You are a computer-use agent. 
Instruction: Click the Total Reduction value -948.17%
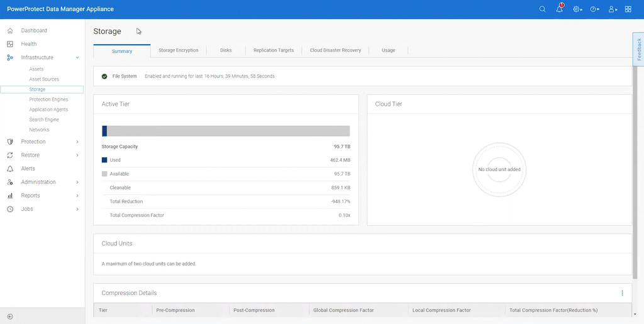(x=340, y=201)
